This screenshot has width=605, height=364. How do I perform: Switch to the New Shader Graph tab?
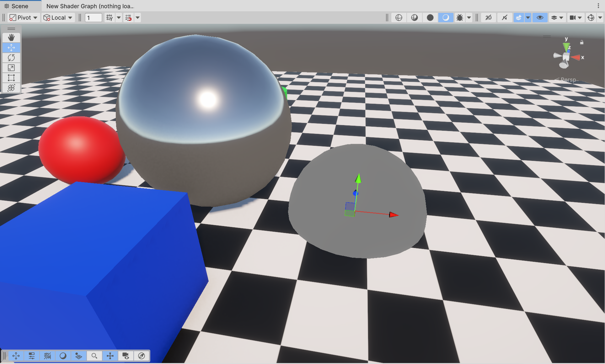(90, 6)
